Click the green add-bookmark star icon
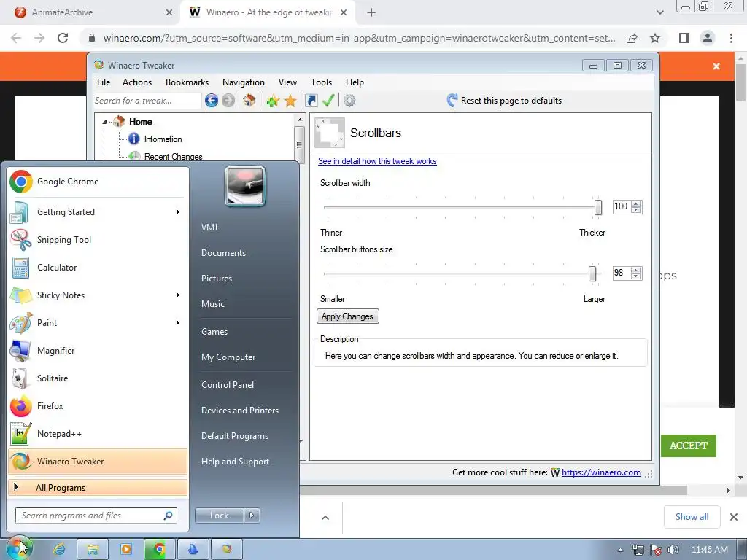Viewport: 747px width, 560px height. (x=273, y=101)
